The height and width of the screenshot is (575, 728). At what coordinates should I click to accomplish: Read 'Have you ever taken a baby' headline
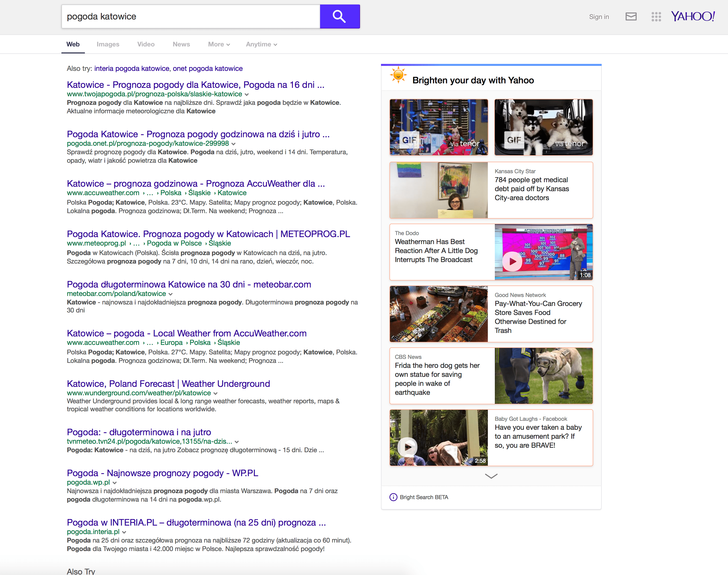pos(538,436)
